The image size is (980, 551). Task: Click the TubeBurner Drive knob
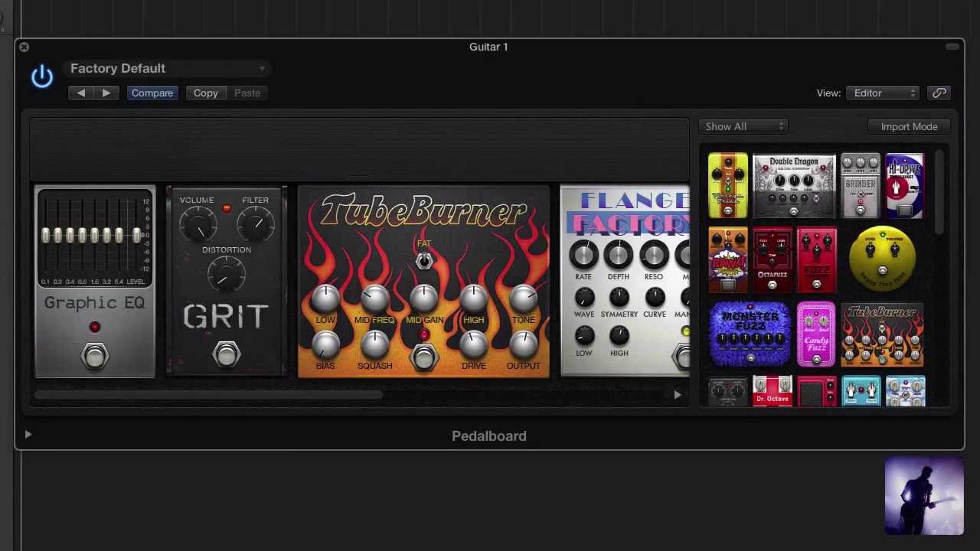[x=474, y=345]
